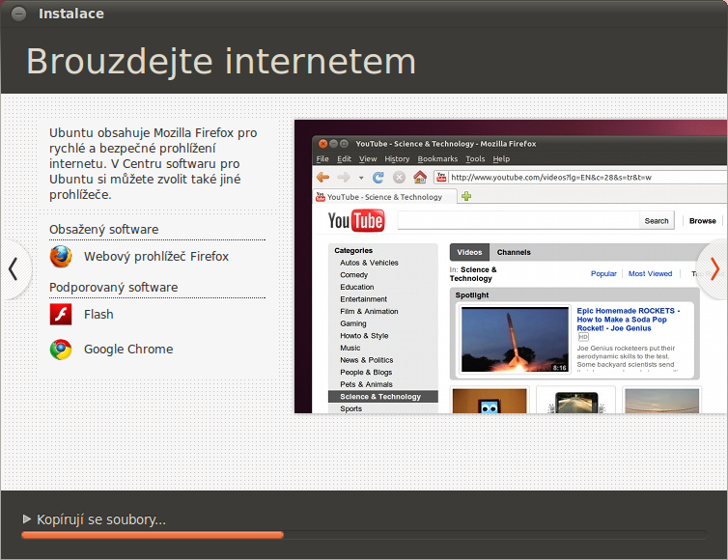
Task: Open the Tools menu in Firefox screenshot
Action: click(x=475, y=158)
